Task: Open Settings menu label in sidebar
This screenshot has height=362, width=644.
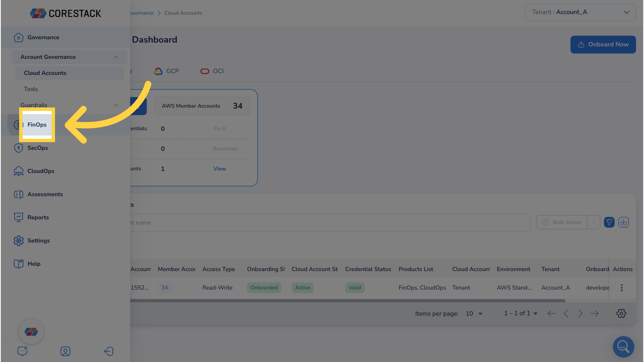Action: pyautogui.click(x=39, y=240)
